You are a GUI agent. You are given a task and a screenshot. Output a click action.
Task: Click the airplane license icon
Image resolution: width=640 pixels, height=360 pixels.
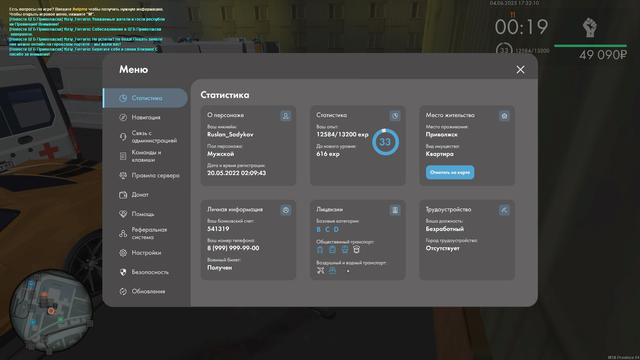point(320,270)
